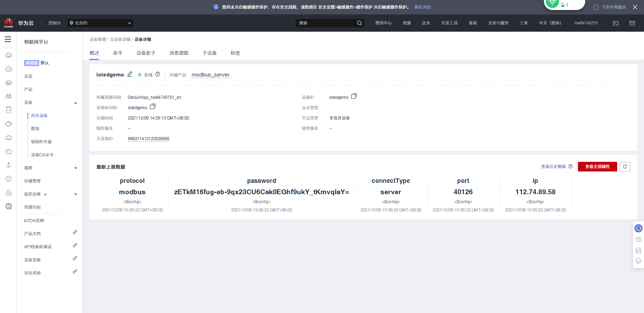Image resolution: width=644 pixels, height=313 pixels.
Task: Open the CloudShell terminal icon
Action: click(x=616, y=23)
